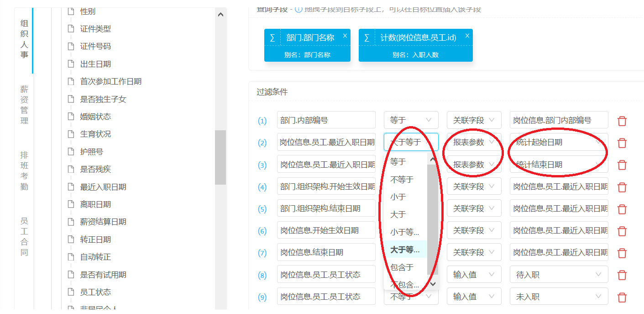Delete filter row 3 with trash icon
This screenshot has width=644, height=314.
[x=622, y=165]
